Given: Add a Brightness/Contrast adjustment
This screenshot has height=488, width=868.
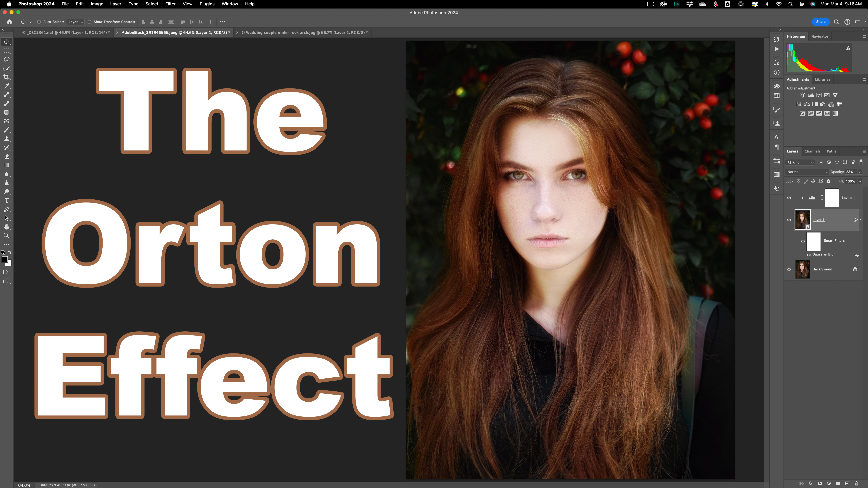Looking at the screenshot, I should point(803,95).
